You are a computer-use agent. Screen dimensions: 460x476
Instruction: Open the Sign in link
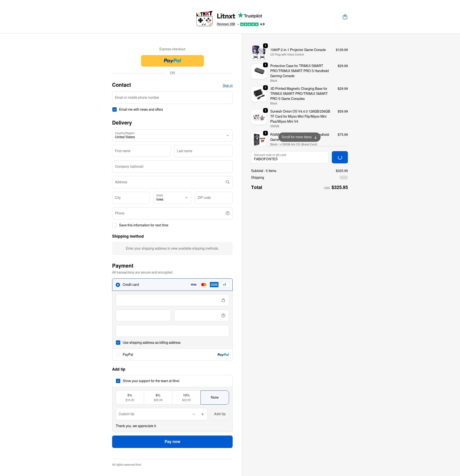pos(227,86)
